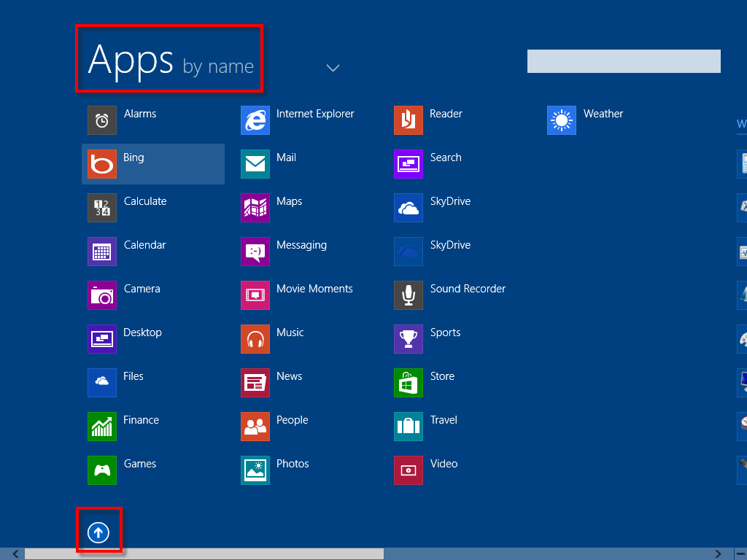Open the Travel suitcase icon
Viewport: 747px width, 560px height.
(x=409, y=427)
